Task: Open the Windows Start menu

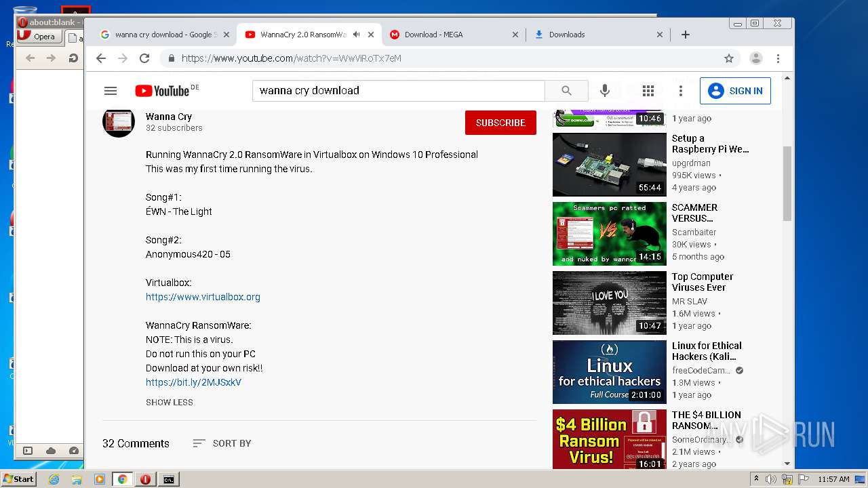Action: (18, 479)
